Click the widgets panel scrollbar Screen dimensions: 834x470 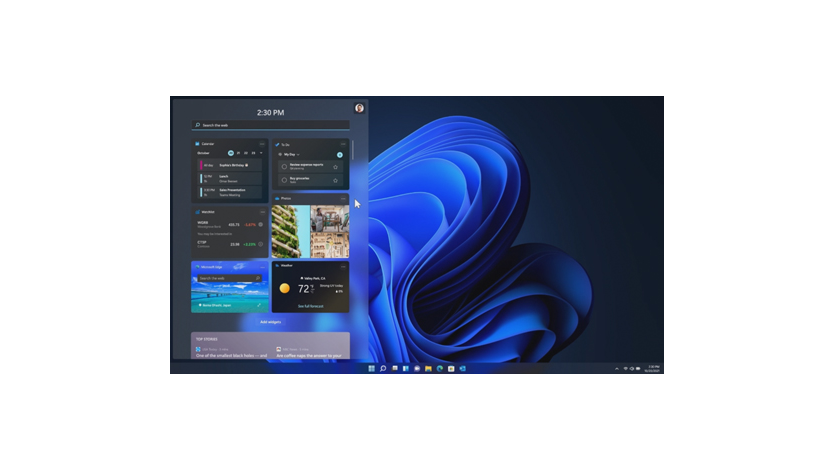[353, 149]
